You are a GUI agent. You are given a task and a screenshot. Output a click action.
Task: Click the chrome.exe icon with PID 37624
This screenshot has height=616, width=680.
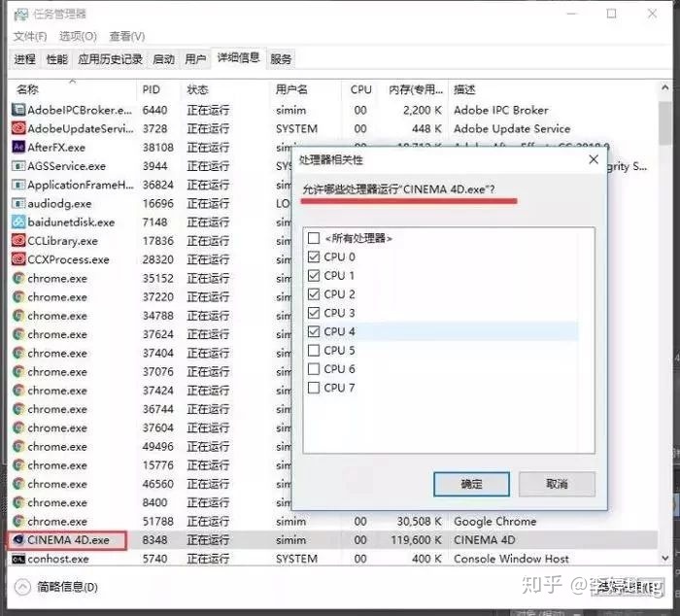(x=18, y=334)
